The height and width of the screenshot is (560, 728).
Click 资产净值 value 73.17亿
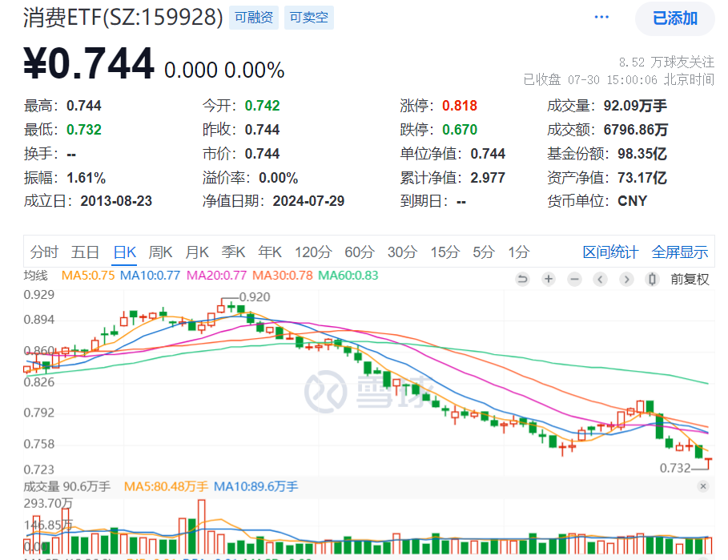pyautogui.click(x=642, y=177)
